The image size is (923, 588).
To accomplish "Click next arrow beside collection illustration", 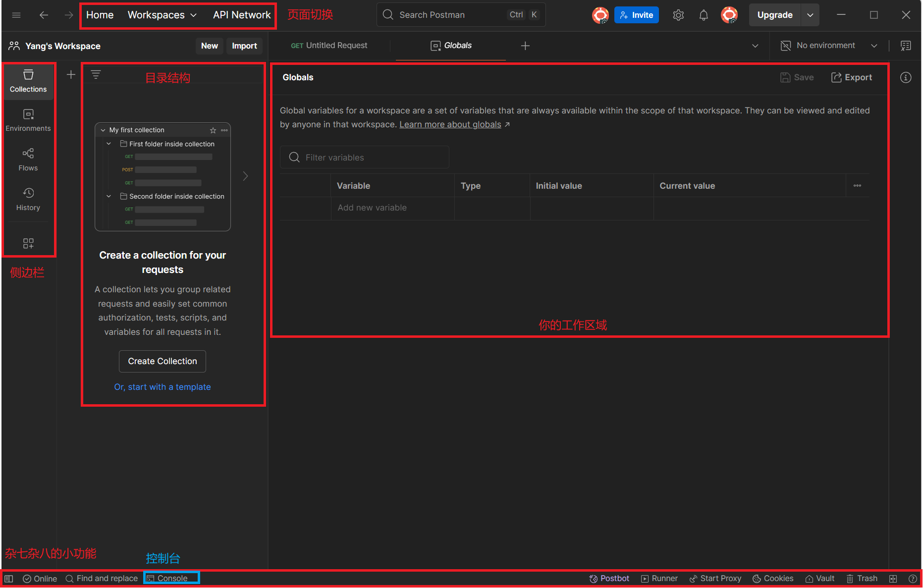I will click(x=245, y=176).
